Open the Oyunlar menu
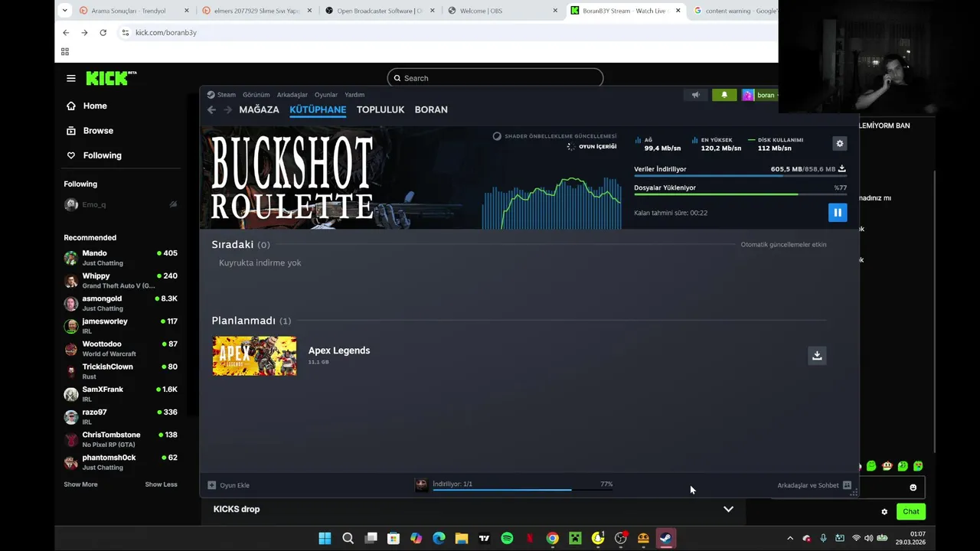The width and height of the screenshot is (980, 551). coord(326,95)
